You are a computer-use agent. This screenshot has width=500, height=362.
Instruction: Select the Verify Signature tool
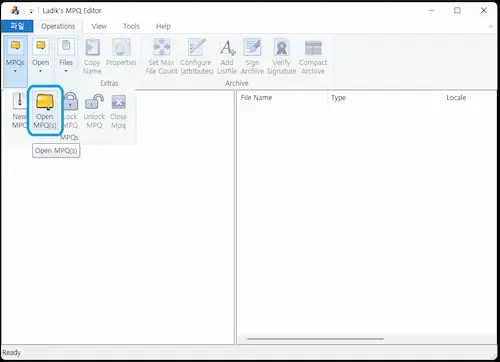[x=281, y=56]
